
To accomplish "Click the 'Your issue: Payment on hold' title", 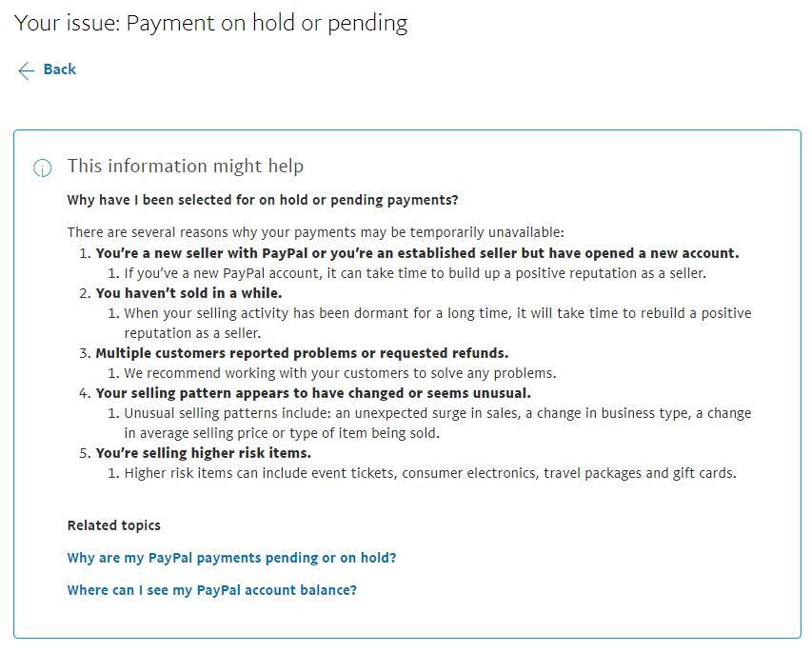I will pyautogui.click(x=210, y=23).
